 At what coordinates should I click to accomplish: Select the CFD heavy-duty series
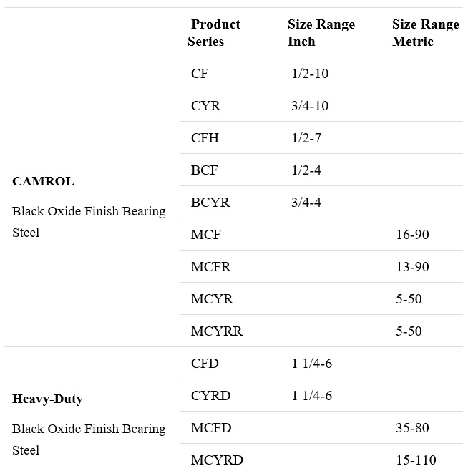pos(205,364)
